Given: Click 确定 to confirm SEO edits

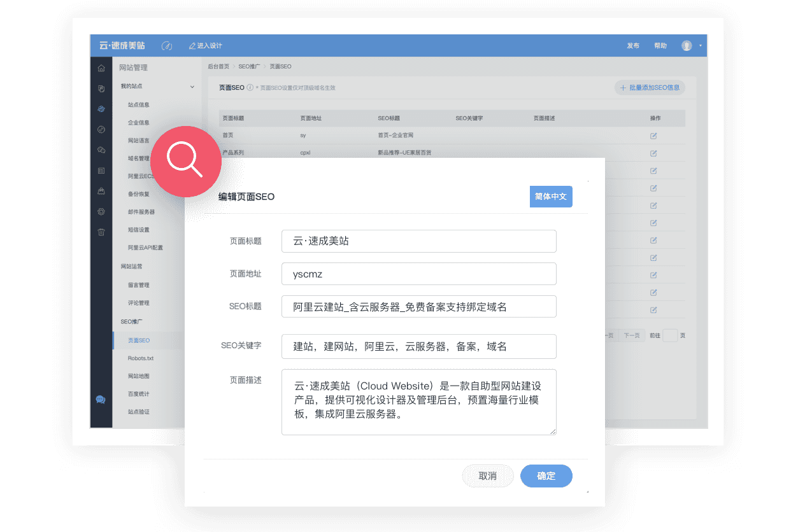Looking at the screenshot, I should click(546, 476).
